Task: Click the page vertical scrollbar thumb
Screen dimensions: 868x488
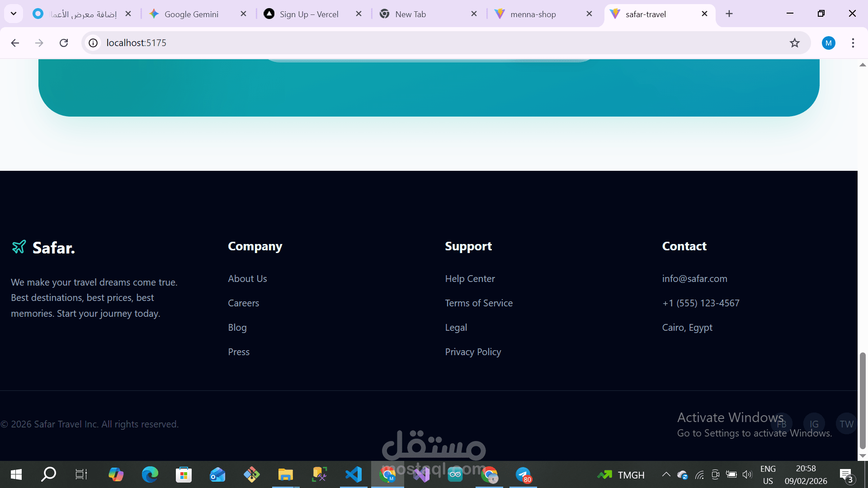Action: (863, 400)
